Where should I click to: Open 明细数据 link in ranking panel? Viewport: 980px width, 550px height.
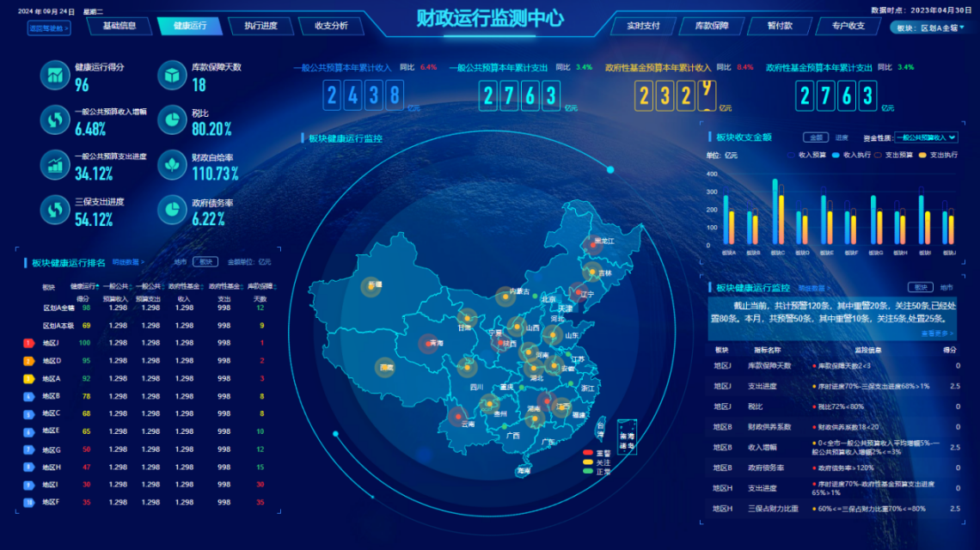click(128, 262)
